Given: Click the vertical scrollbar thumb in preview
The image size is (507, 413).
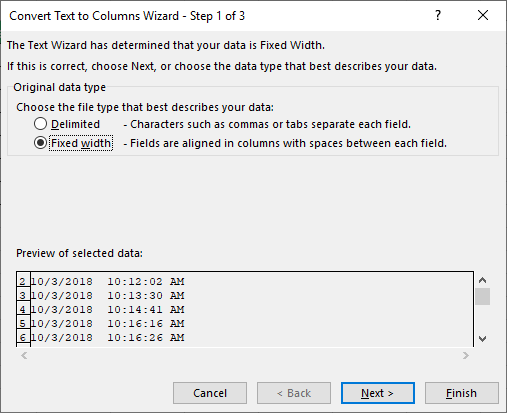Looking at the screenshot, I should click(x=482, y=296).
